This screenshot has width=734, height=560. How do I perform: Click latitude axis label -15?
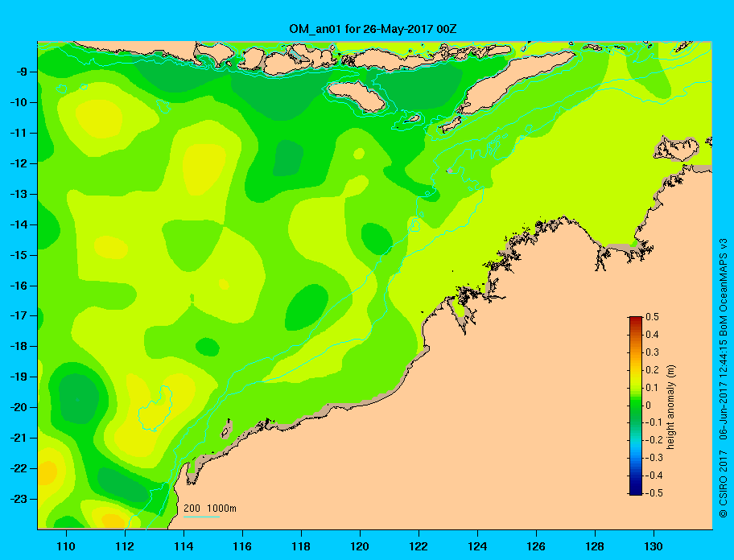tap(18, 255)
